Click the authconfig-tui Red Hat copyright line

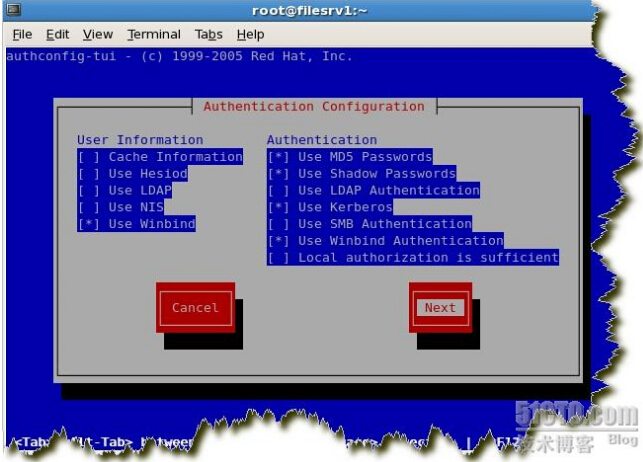point(179,56)
